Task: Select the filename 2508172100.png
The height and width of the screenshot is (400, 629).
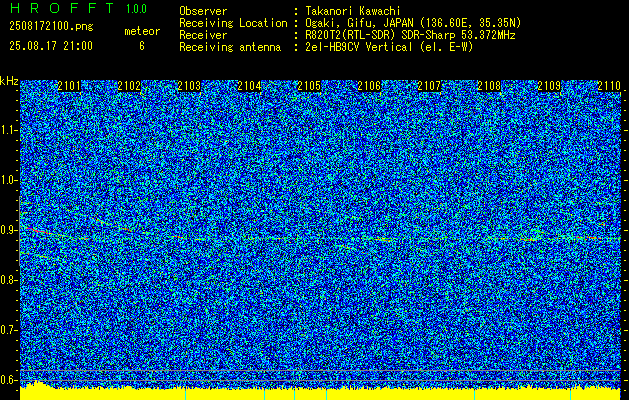Action: click(x=51, y=27)
